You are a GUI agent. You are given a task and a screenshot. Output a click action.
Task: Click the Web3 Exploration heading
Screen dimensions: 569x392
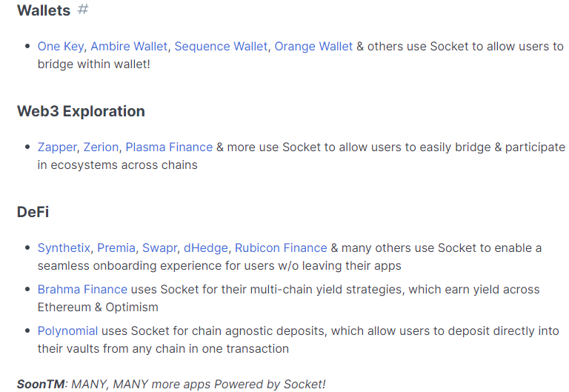[81, 111]
